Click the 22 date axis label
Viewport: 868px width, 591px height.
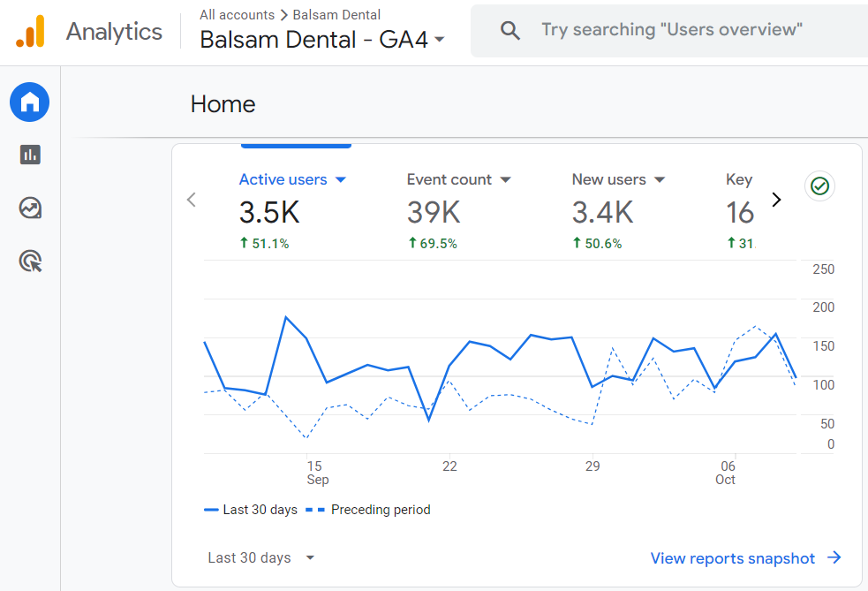(449, 466)
